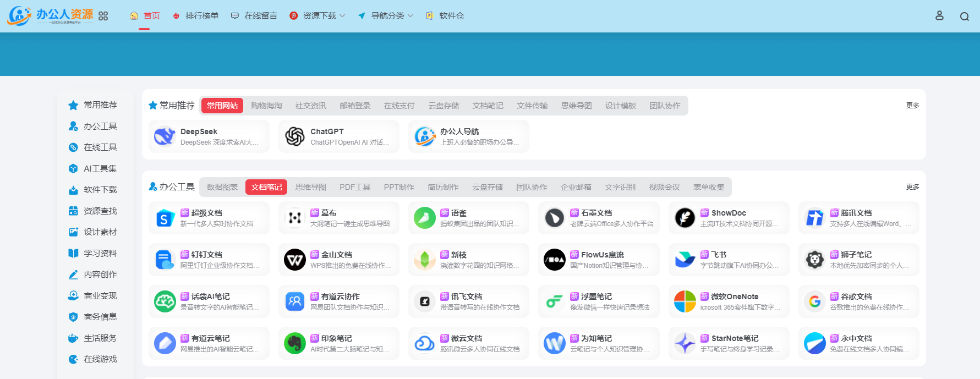
Task: Open the 在线留言 nav item
Action: pos(254,16)
